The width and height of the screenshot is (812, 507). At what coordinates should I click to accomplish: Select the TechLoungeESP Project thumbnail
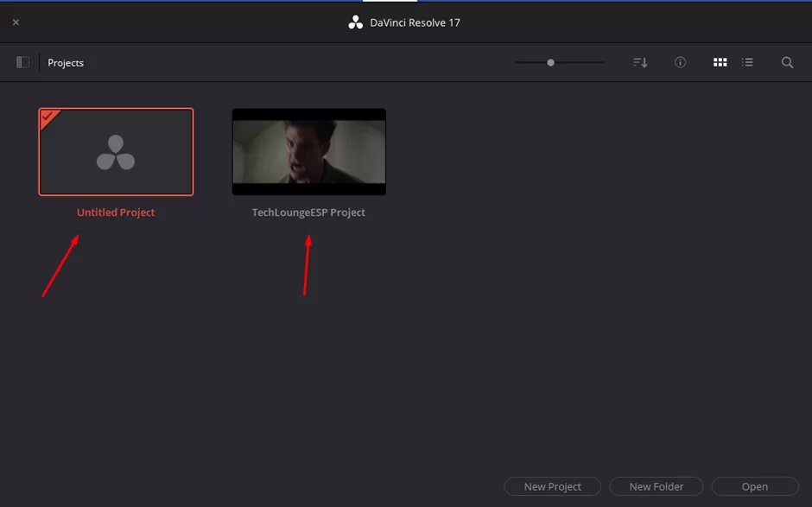(x=308, y=152)
